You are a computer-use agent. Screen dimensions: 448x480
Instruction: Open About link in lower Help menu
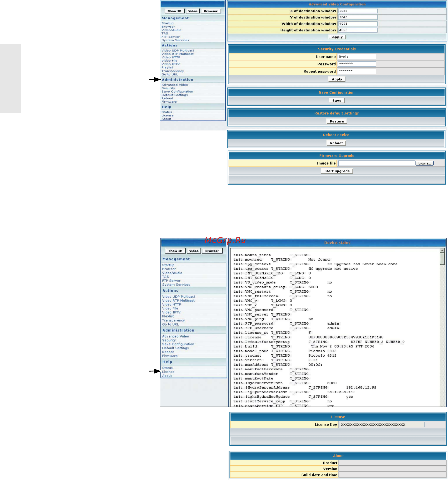tap(167, 376)
